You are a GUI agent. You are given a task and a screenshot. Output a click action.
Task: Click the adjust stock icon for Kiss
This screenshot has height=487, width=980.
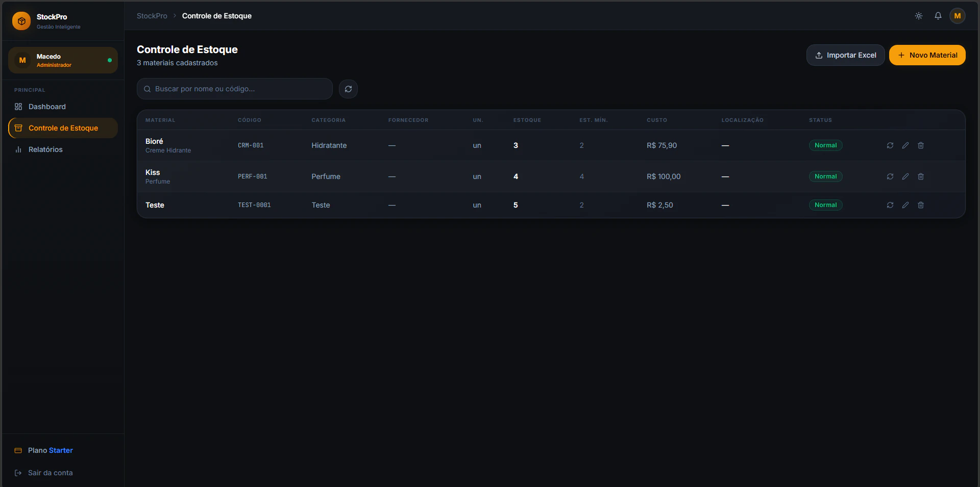click(890, 176)
